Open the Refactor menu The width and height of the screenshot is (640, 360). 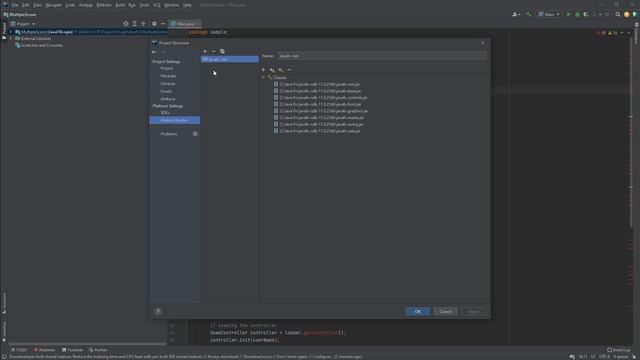104,5
